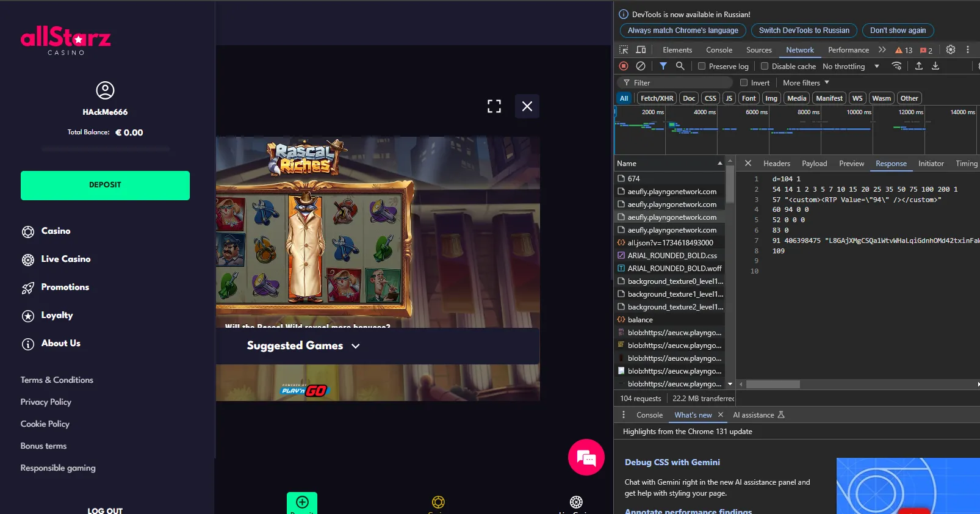This screenshot has height=514, width=980.
Task: Click the About Us info icon
Action: coord(28,344)
